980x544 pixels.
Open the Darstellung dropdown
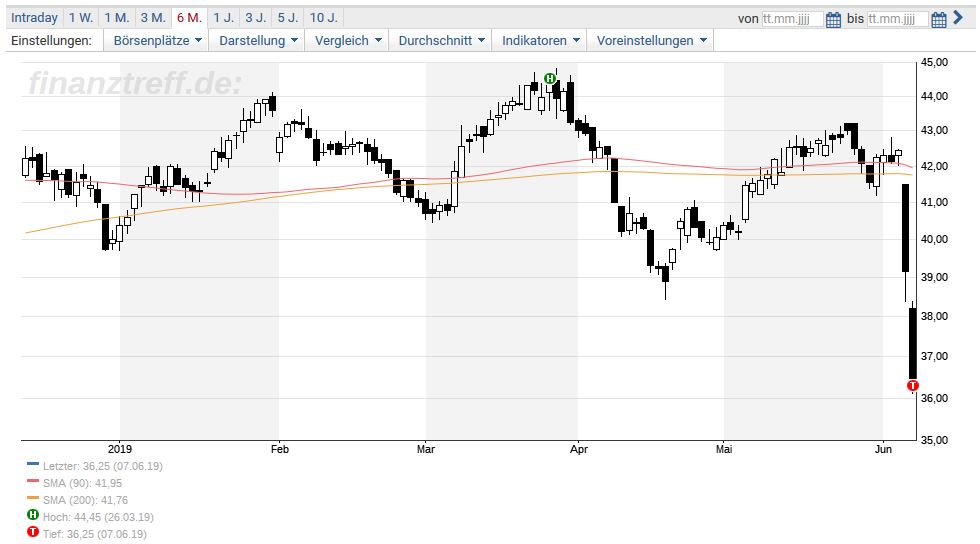point(258,41)
